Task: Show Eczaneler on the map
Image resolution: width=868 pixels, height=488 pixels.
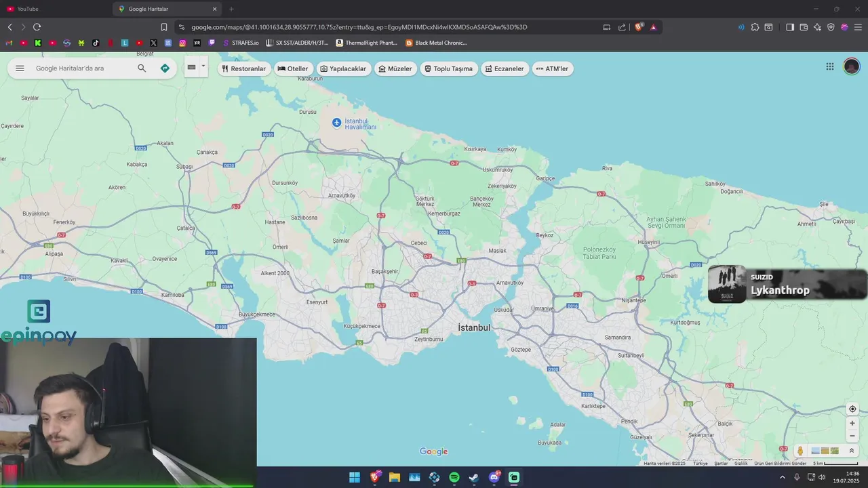Action: pyautogui.click(x=505, y=68)
